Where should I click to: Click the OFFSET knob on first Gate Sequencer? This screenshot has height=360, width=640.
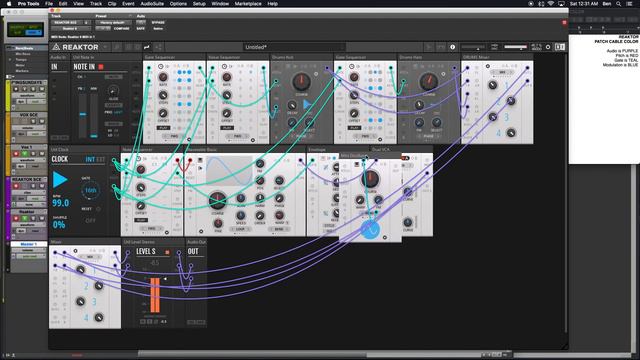[x=163, y=113]
